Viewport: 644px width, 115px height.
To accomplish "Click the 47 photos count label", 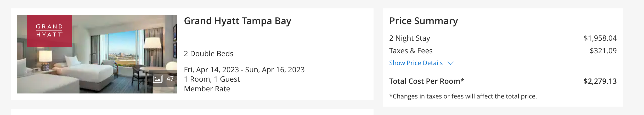I will click(x=170, y=79).
